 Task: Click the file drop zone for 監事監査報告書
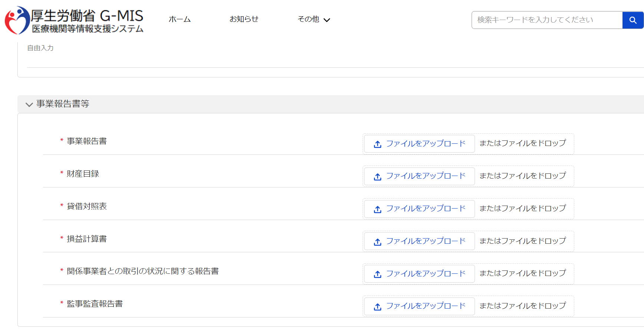pyautogui.click(x=523, y=306)
